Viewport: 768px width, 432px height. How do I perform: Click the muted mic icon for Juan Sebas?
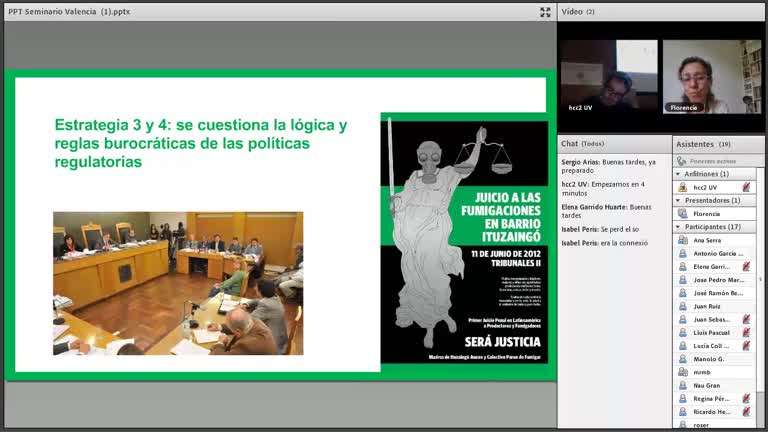746,319
